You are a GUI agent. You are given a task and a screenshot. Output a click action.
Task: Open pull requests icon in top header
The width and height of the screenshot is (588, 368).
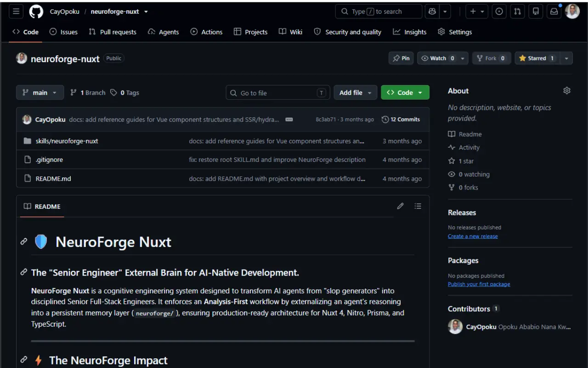click(x=518, y=11)
